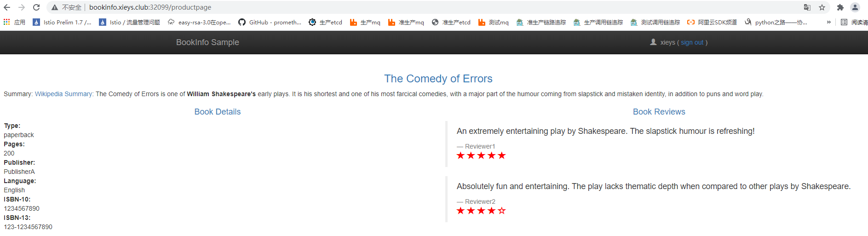Click the sign out link
Image resolution: width=868 pixels, height=236 pixels.
692,42
